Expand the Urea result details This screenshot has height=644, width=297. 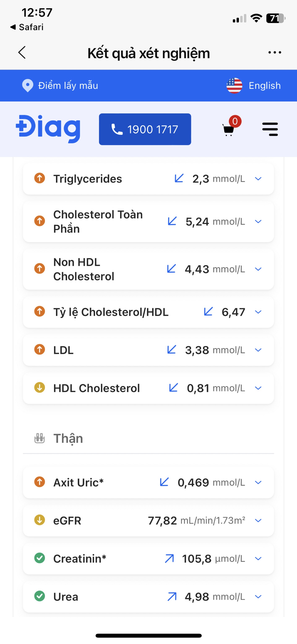[x=258, y=596]
